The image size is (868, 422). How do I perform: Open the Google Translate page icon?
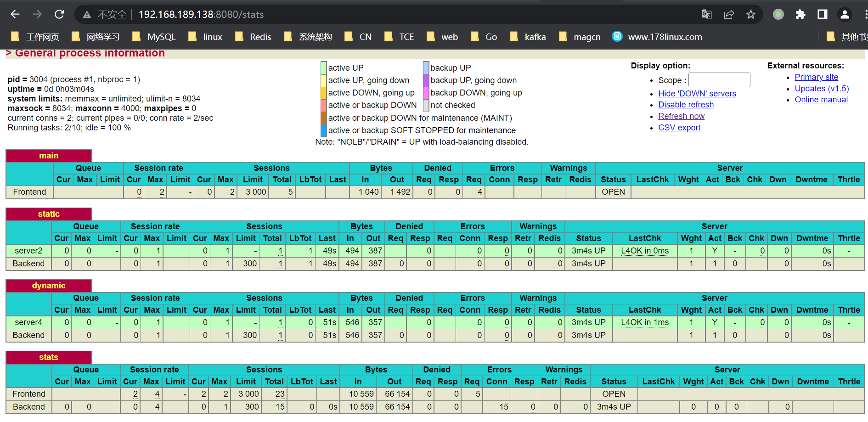point(706,14)
